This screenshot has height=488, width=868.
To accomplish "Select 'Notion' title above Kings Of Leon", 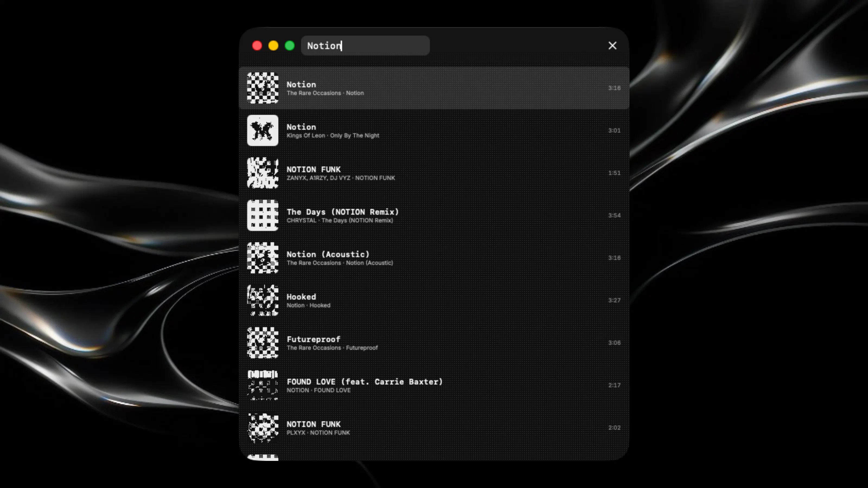I will (x=301, y=127).
